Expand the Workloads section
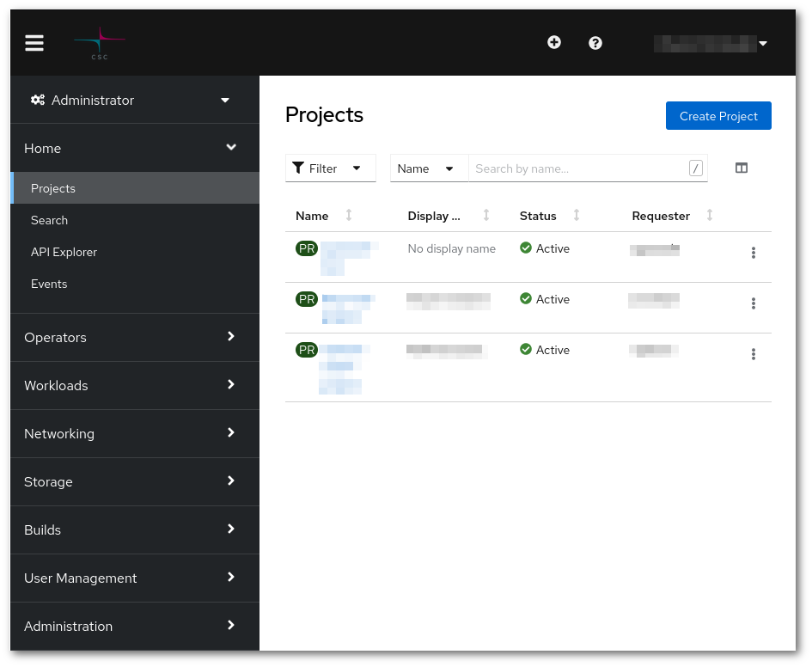 click(x=135, y=385)
